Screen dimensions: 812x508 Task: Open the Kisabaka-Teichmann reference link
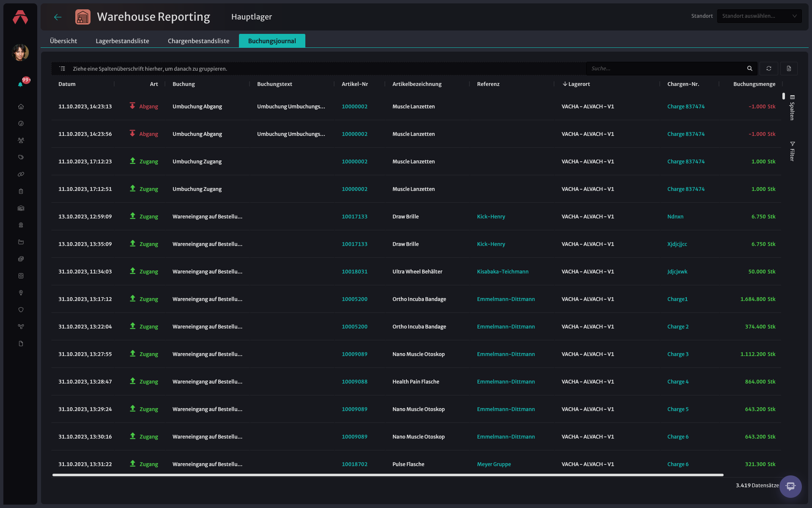click(502, 272)
